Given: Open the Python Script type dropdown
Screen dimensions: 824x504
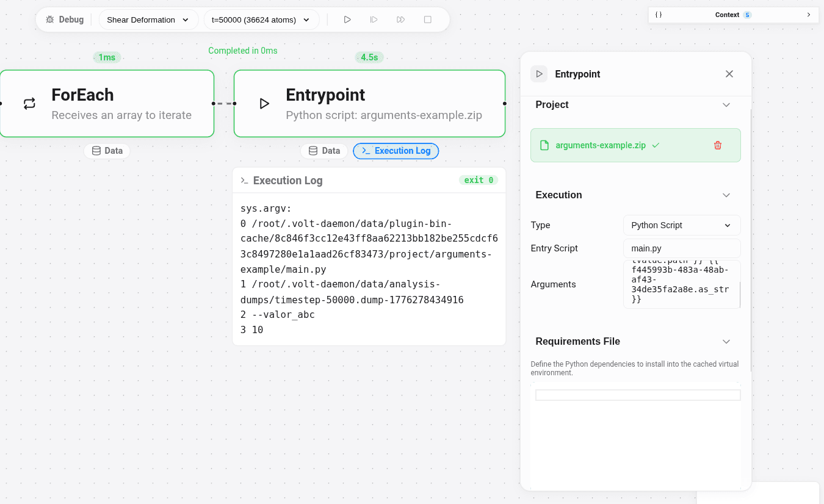Looking at the screenshot, I should [682, 225].
